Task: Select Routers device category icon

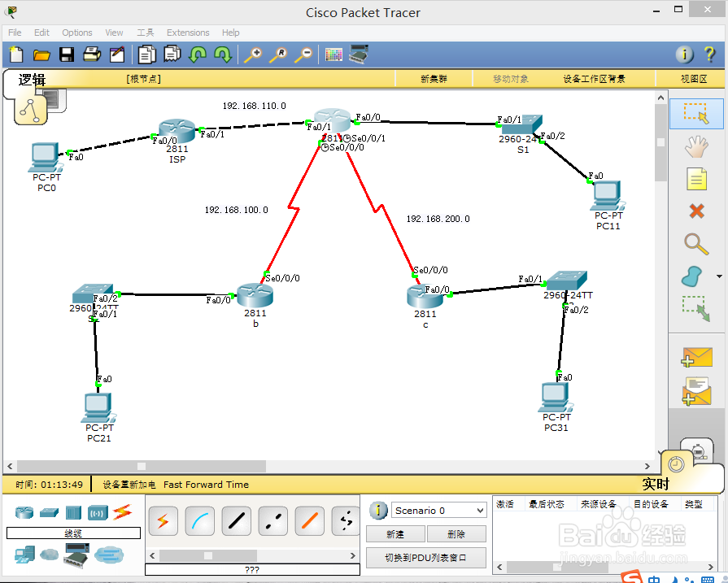Action: point(24,512)
